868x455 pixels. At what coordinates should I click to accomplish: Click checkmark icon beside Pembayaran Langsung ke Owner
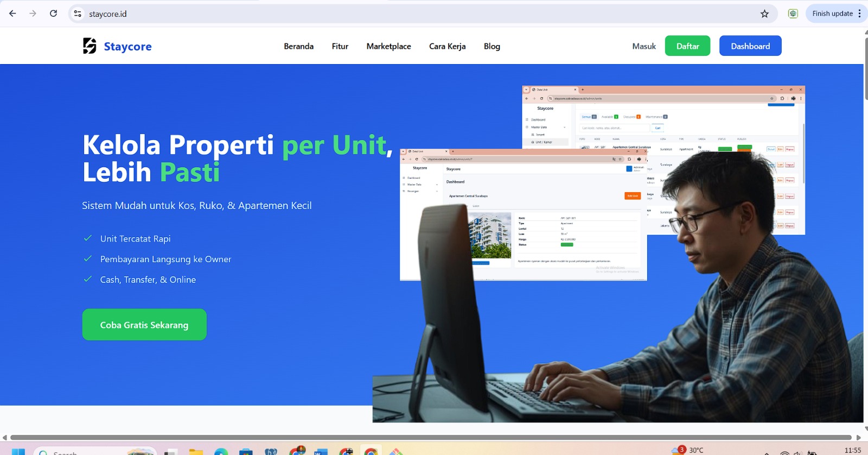pos(87,259)
